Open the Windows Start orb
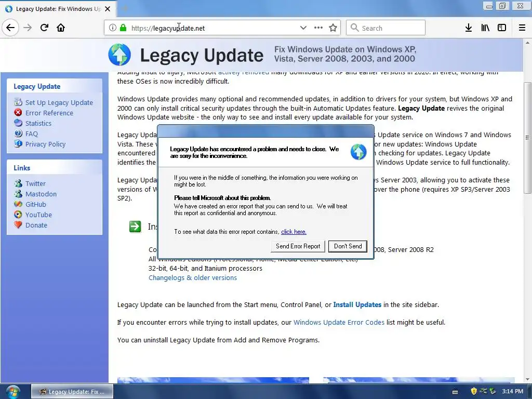 13,392
